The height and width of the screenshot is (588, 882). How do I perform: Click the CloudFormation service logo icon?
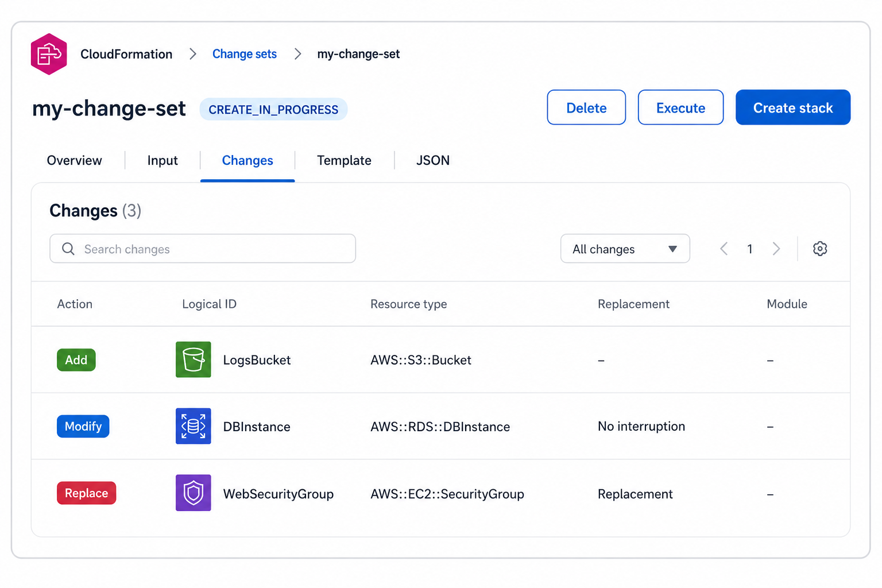pyautogui.click(x=49, y=54)
